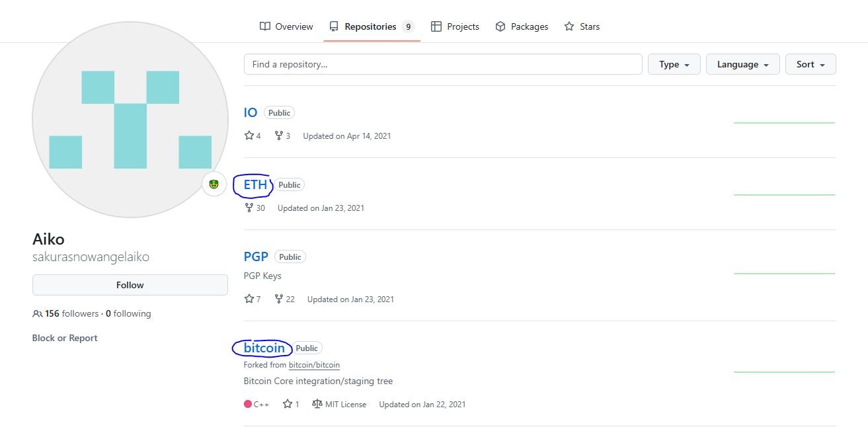Click the Public label beside bitcoin

click(x=307, y=348)
